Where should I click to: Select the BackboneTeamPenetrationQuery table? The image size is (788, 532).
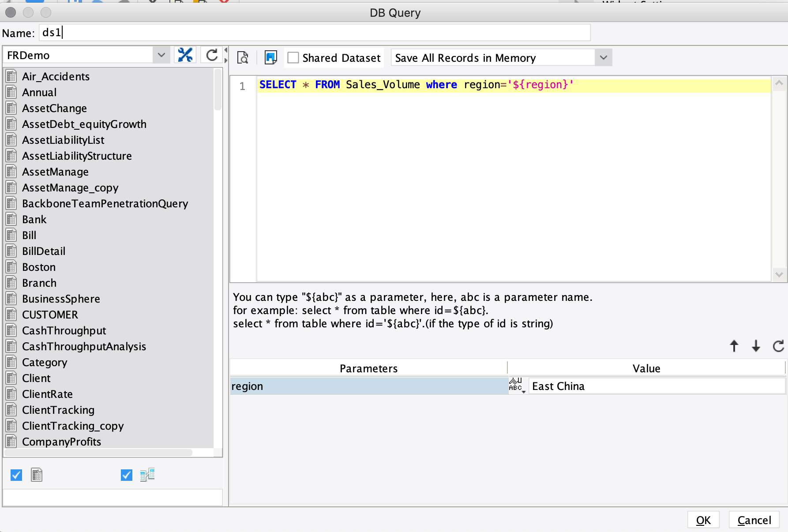tap(105, 203)
